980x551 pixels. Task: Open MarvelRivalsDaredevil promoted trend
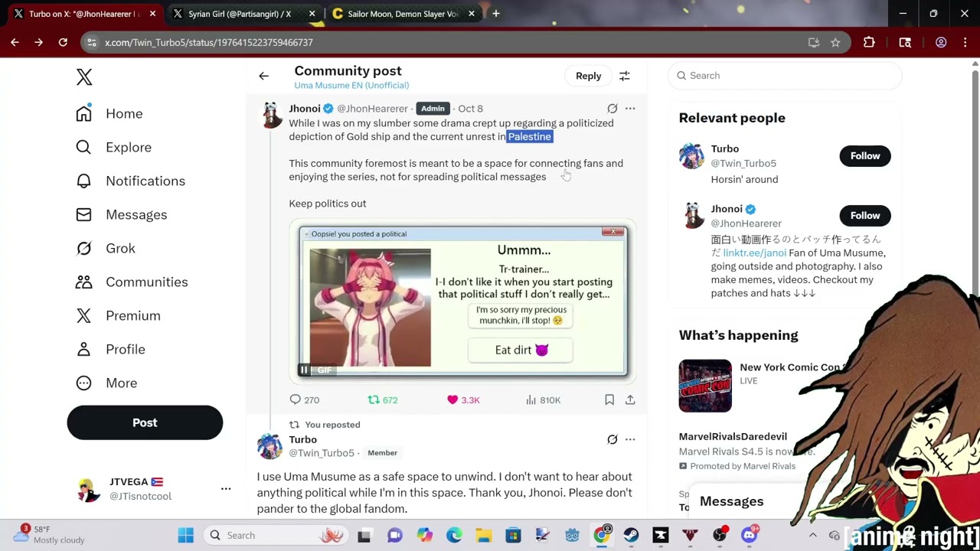[733, 436]
